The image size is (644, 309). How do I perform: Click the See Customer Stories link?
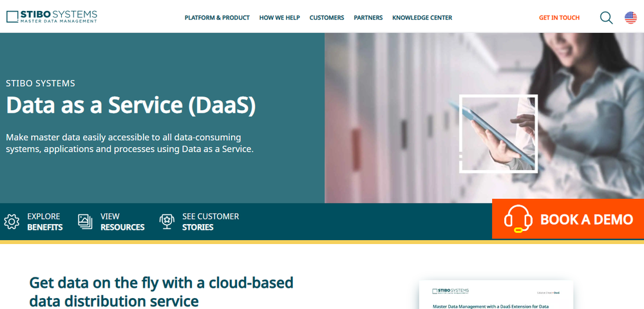tap(211, 221)
